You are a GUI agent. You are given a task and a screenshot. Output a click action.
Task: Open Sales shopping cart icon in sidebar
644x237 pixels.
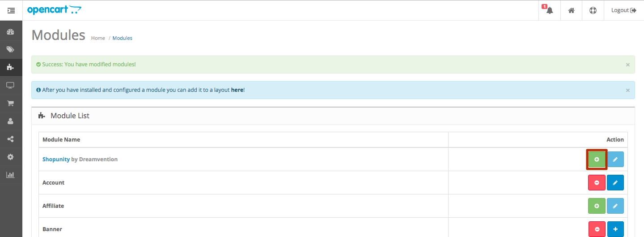(x=11, y=103)
